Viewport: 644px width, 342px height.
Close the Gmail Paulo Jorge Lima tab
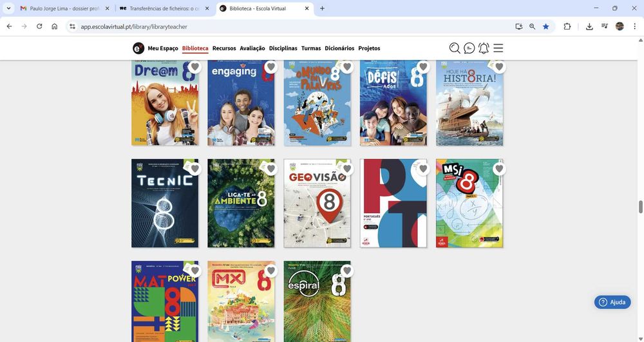tap(107, 8)
